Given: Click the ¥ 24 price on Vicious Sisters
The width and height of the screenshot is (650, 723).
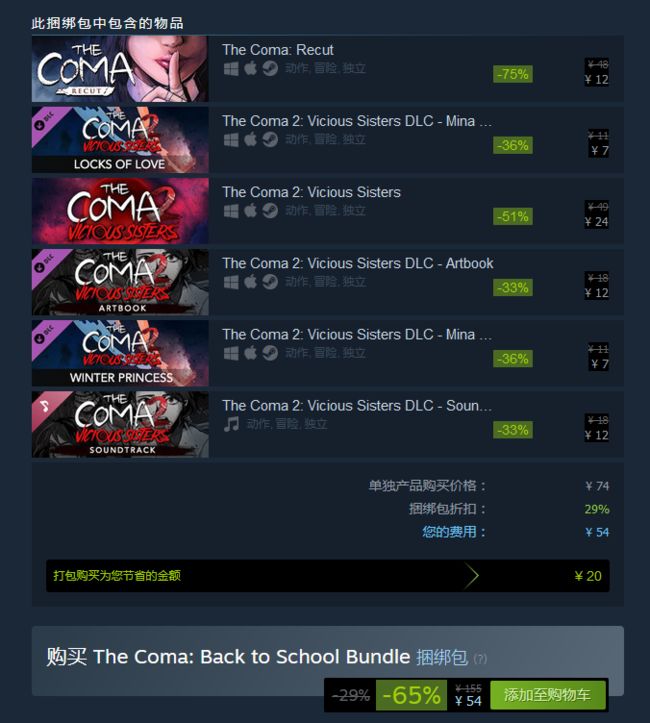Looking at the screenshot, I should coord(597,222).
